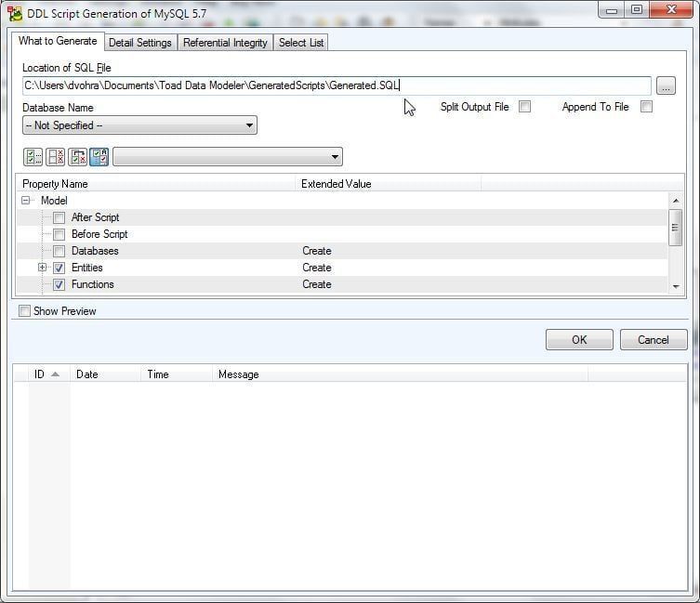Select the Entities row label
Image resolution: width=700 pixels, height=603 pixels.
(87, 268)
